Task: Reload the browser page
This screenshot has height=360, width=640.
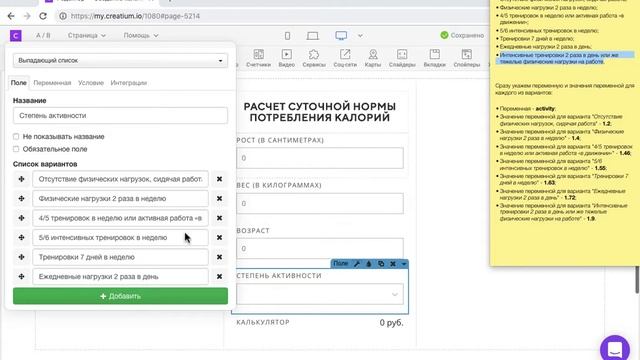Action: coord(43,16)
